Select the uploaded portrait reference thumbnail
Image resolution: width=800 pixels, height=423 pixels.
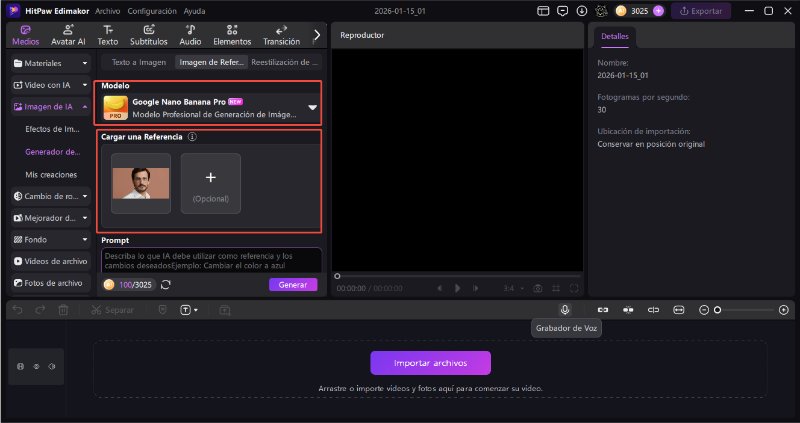click(x=141, y=184)
